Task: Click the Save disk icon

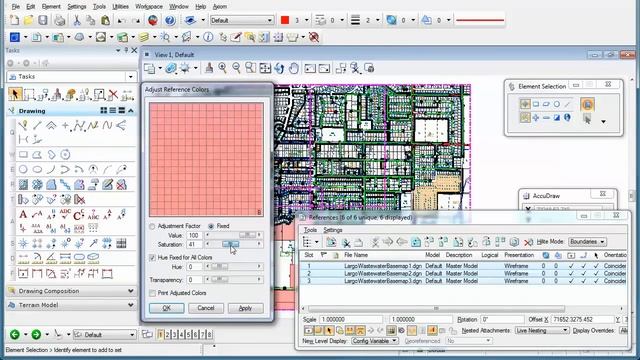Action: click(x=42, y=20)
